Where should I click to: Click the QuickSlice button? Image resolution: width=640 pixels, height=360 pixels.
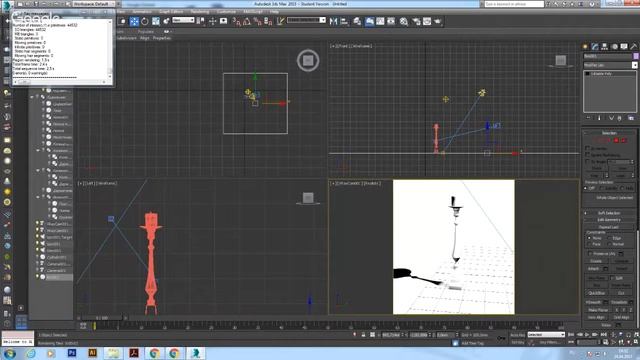pyautogui.click(x=597, y=293)
